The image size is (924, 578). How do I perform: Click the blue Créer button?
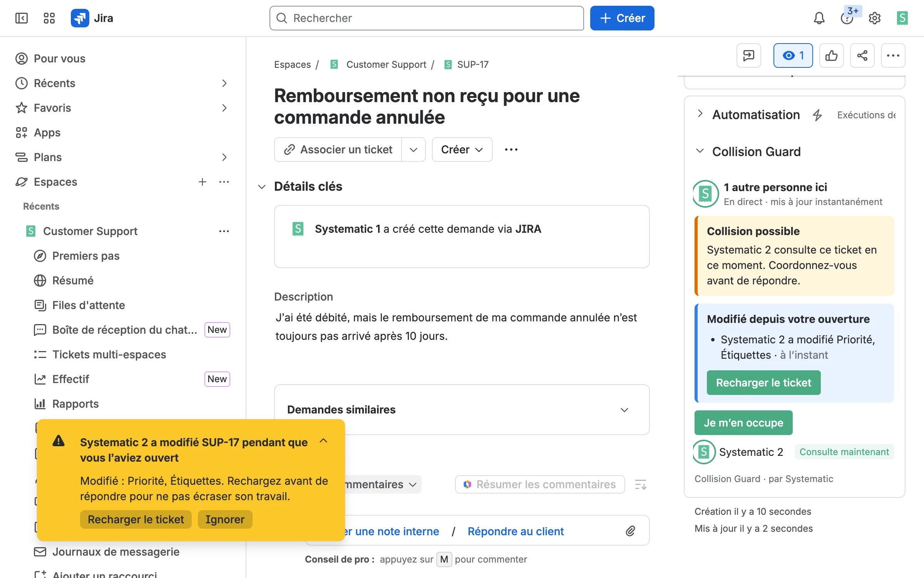(622, 18)
